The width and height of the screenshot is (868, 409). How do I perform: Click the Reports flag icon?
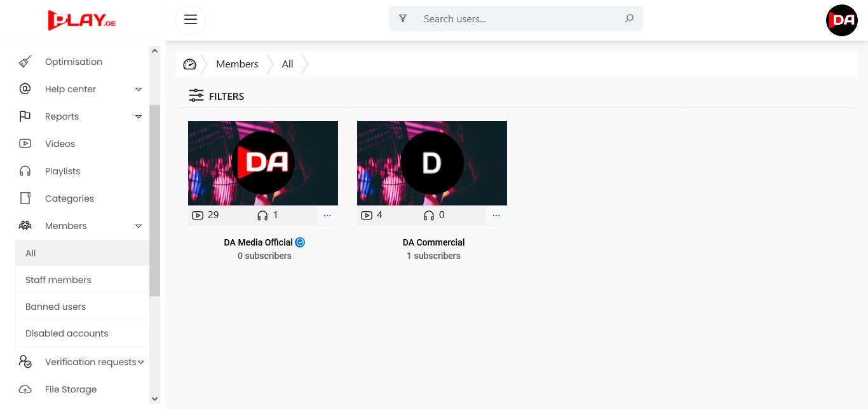pos(25,116)
